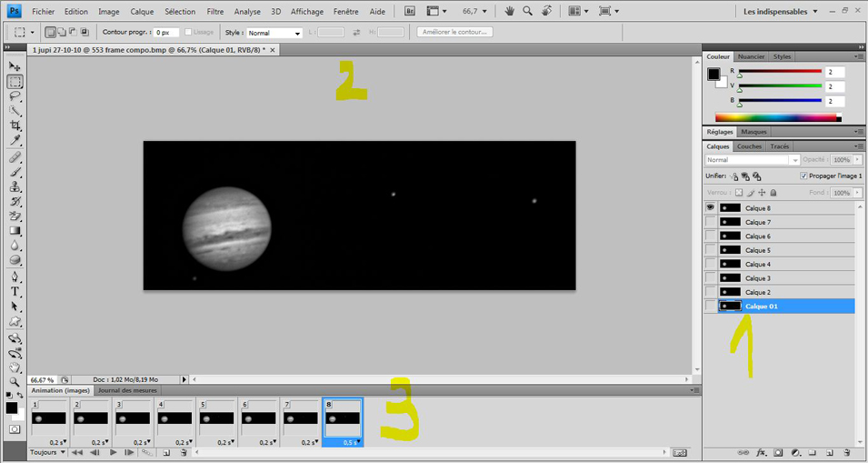Uncheck Propager l'image 1 checkbox
868x463 pixels.
tap(803, 176)
